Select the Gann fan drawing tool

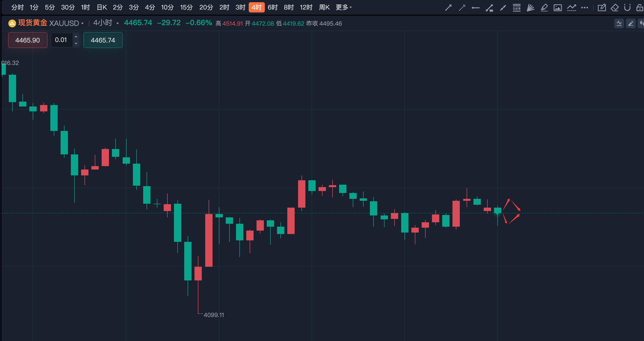pos(530,8)
